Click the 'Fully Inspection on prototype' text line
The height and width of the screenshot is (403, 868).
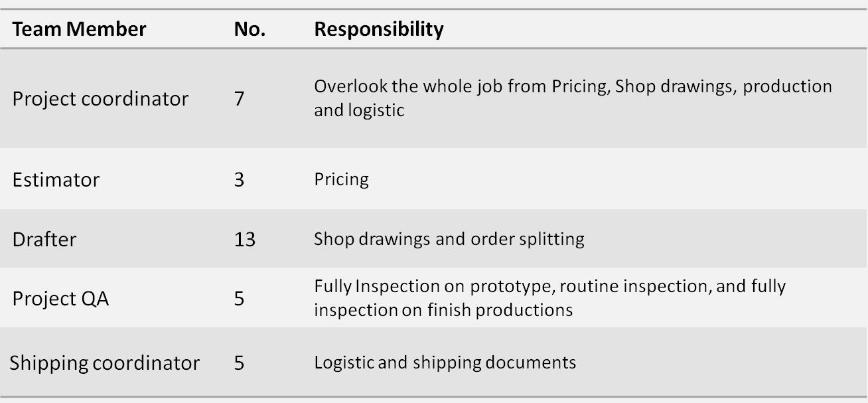[549, 287]
